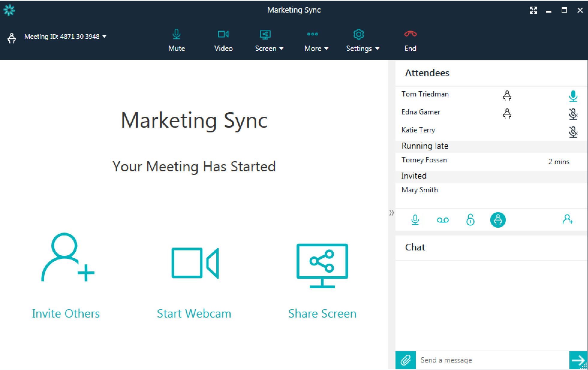
Task: Open the Settings dropdown menu
Action: pos(363,40)
